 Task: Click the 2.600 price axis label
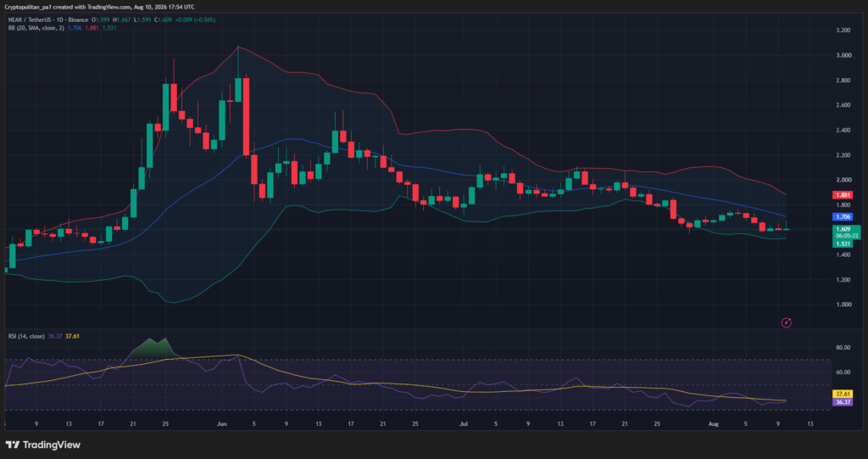tap(843, 105)
